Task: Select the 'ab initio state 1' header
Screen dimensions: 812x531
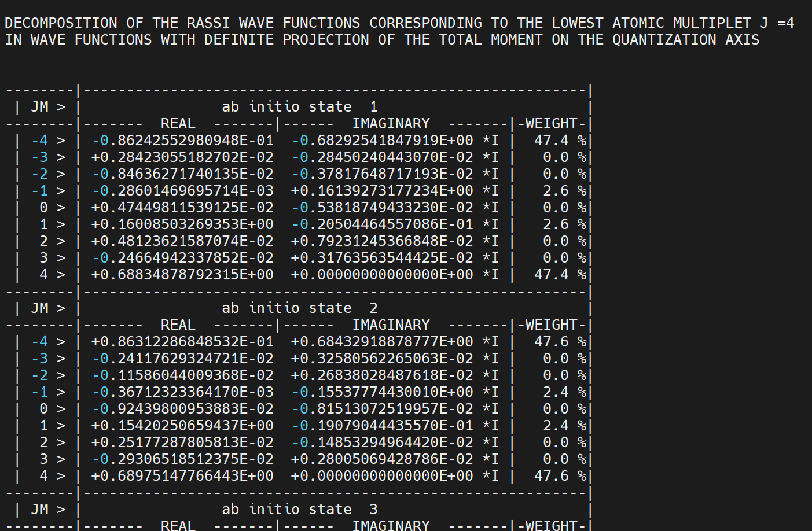Action: pos(299,107)
